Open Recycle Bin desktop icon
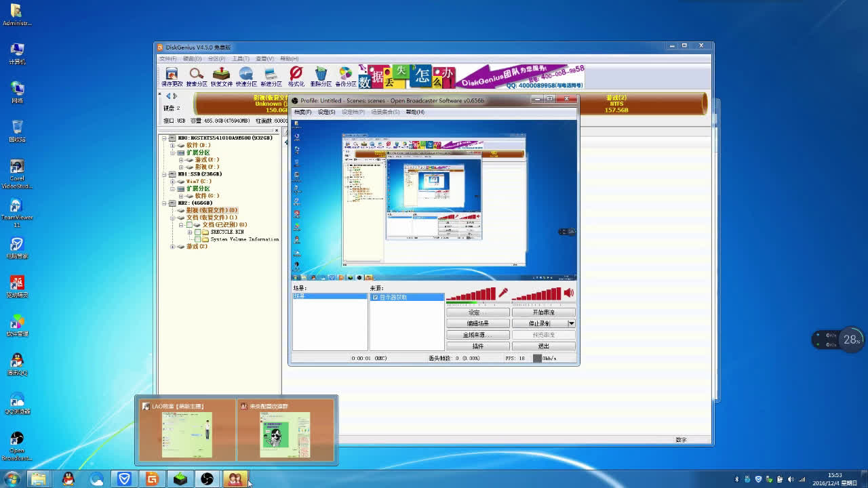 pos(17,131)
